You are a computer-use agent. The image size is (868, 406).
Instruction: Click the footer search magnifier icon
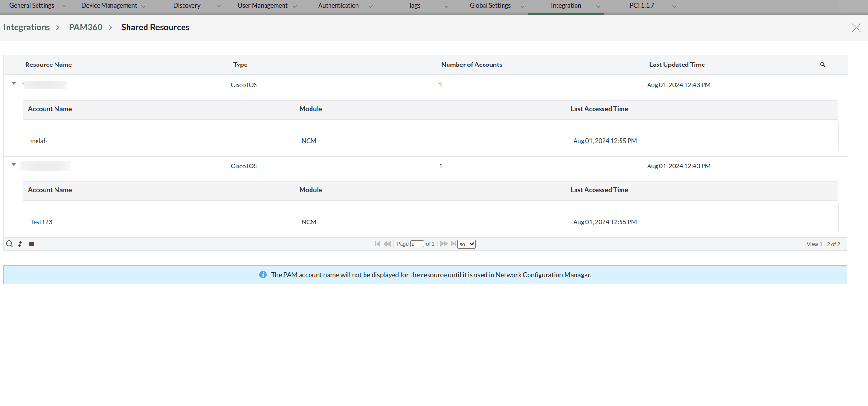point(9,244)
